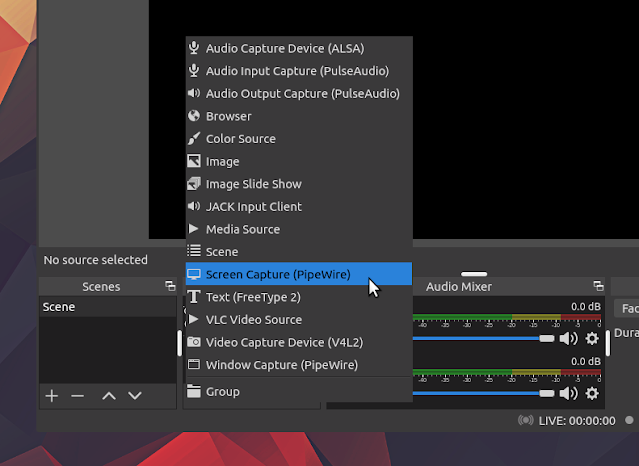The image size is (639, 466).
Task: Choose Screen Capture (PipeWire) source
Action: [299, 274]
